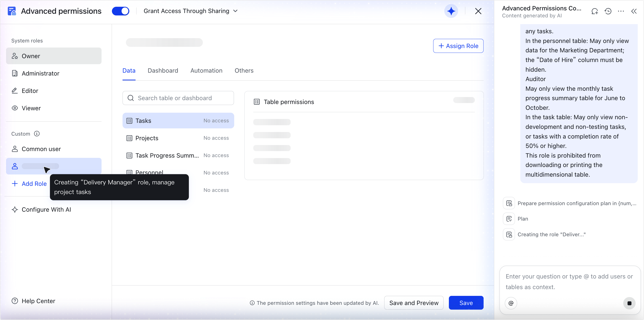Click the Table permissions header icon
Screen dimensions: 644x320
click(257, 102)
